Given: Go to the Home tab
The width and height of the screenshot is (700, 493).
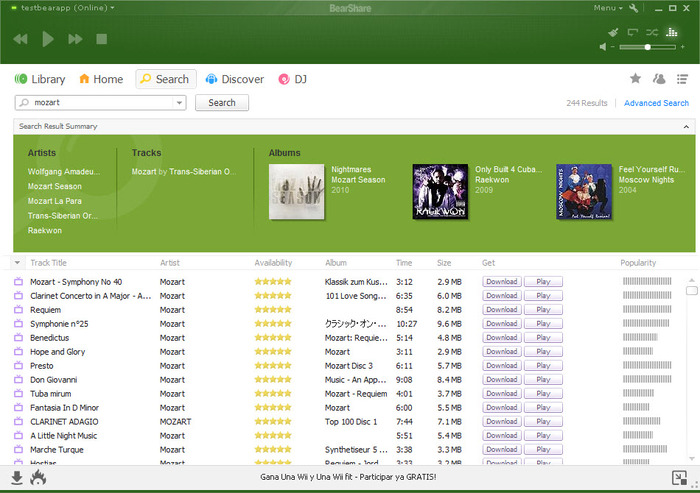Looking at the screenshot, I should click(x=101, y=79).
